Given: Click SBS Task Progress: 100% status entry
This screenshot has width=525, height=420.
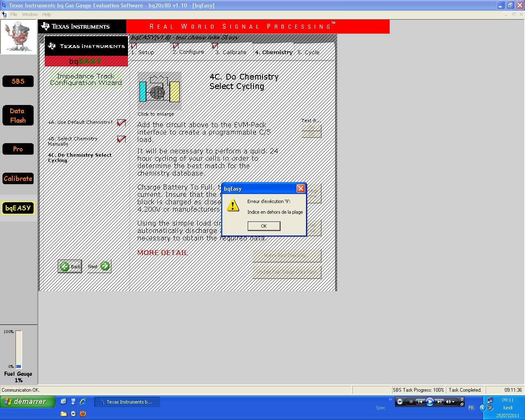Looking at the screenshot, I should click(418, 390).
